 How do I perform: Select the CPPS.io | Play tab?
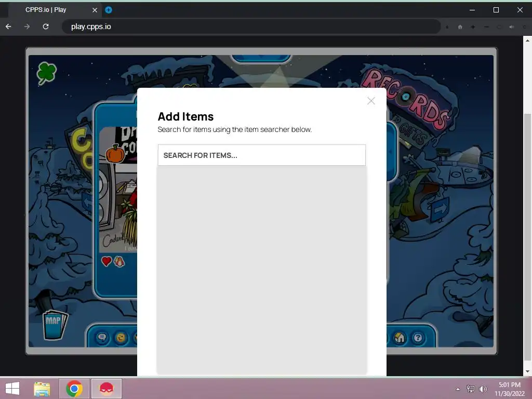click(54, 10)
